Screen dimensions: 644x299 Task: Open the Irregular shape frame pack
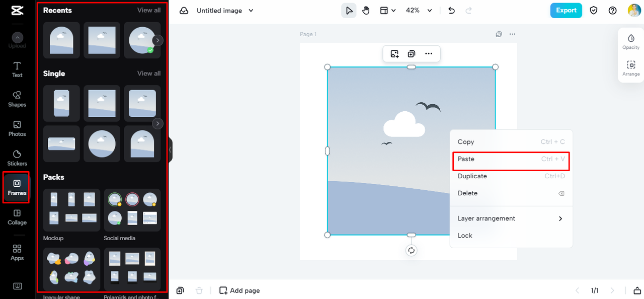(x=71, y=269)
